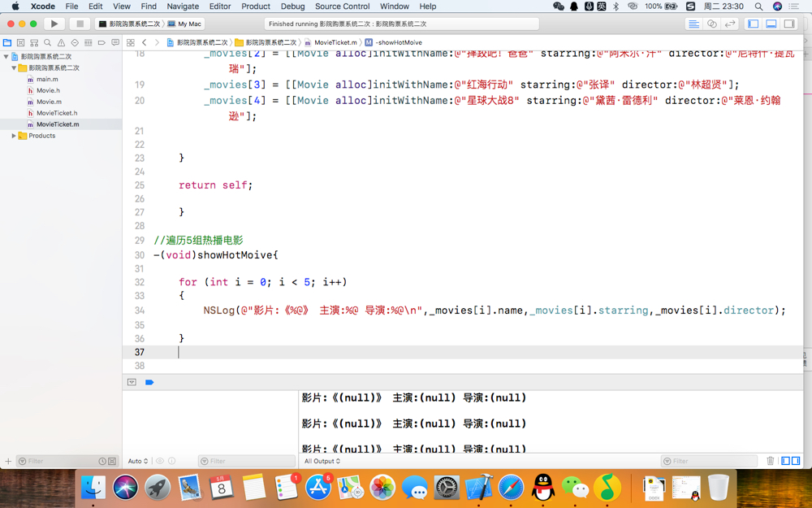Show only the console pane
This screenshot has height=508, width=812.
796,461
